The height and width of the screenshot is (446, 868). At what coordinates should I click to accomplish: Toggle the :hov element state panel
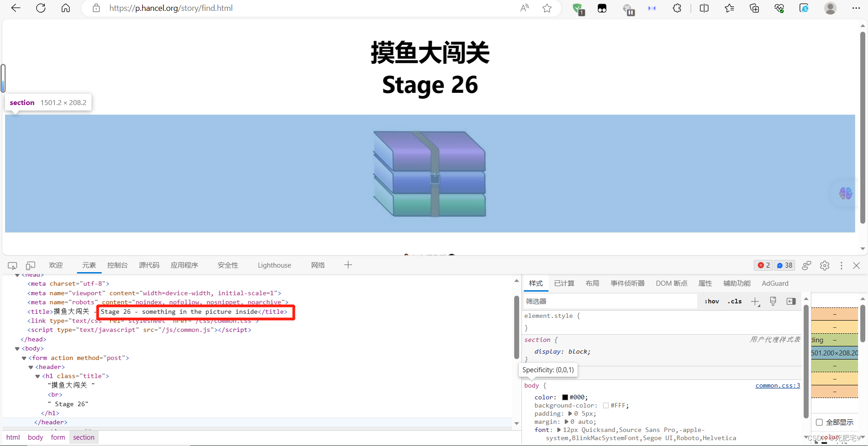point(712,301)
